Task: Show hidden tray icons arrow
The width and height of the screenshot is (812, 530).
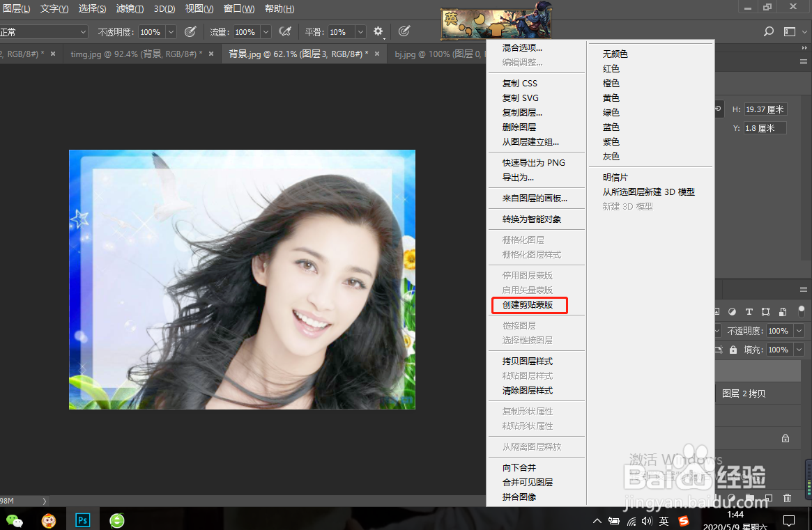Action: 597,521
